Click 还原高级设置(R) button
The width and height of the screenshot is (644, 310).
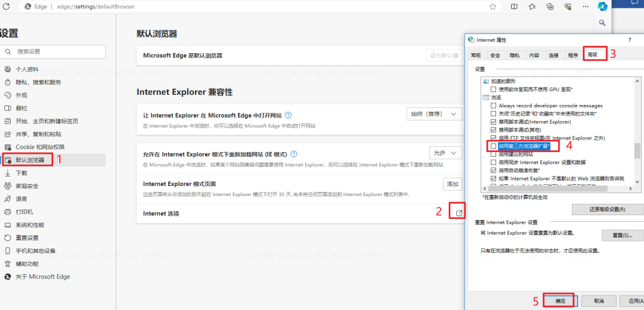pos(607,209)
